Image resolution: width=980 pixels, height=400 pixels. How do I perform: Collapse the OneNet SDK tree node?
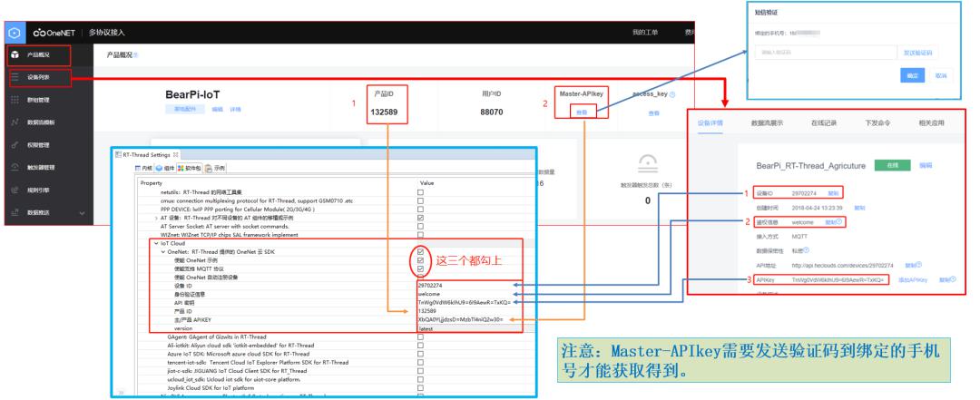click(x=162, y=252)
